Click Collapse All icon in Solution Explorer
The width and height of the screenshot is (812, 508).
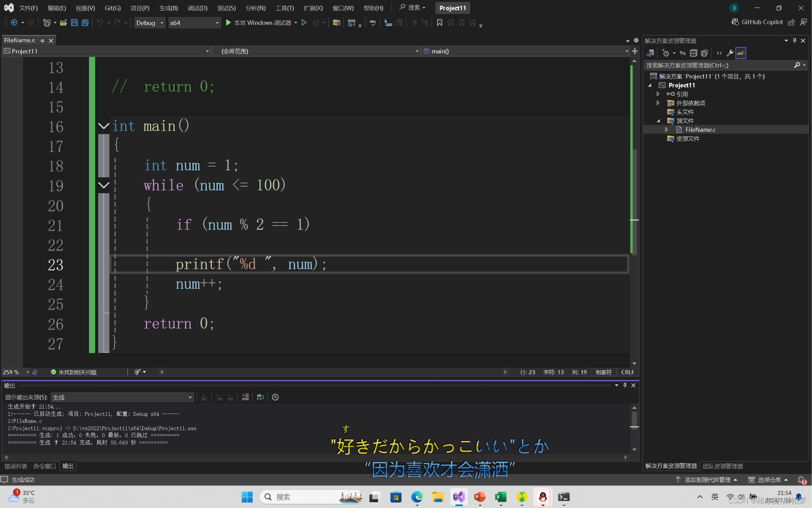tap(693, 53)
